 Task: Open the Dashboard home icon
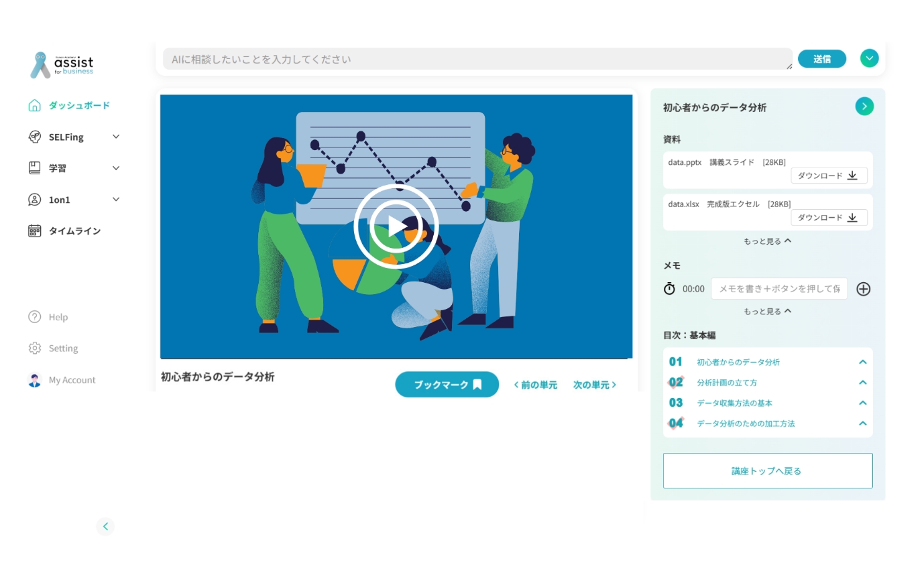34,105
